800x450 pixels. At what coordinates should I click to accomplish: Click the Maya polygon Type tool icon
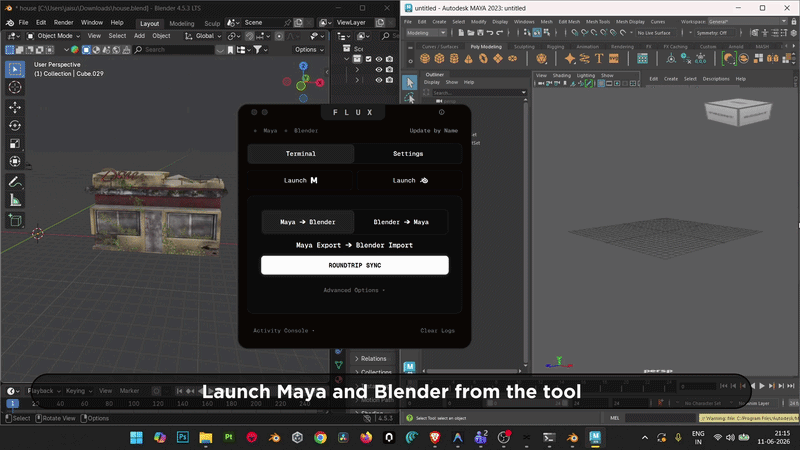[x=599, y=59]
